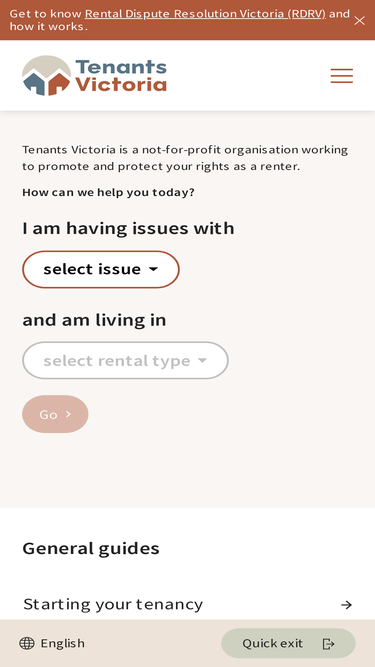375x667 pixels.
Task: Click the Tenants Victoria house logo
Action: pos(46,75)
